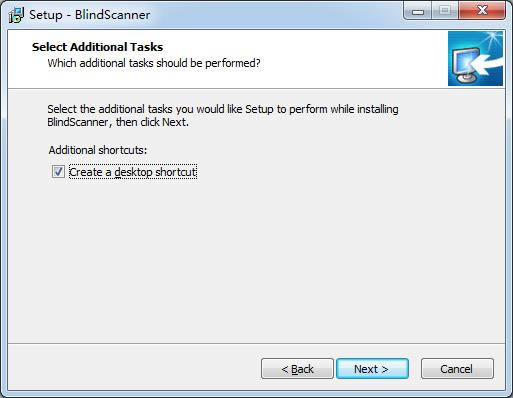Click the white arrow in wizard image
This screenshot has height=398, width=513.
pyautogui.click(x=488, y=63)
